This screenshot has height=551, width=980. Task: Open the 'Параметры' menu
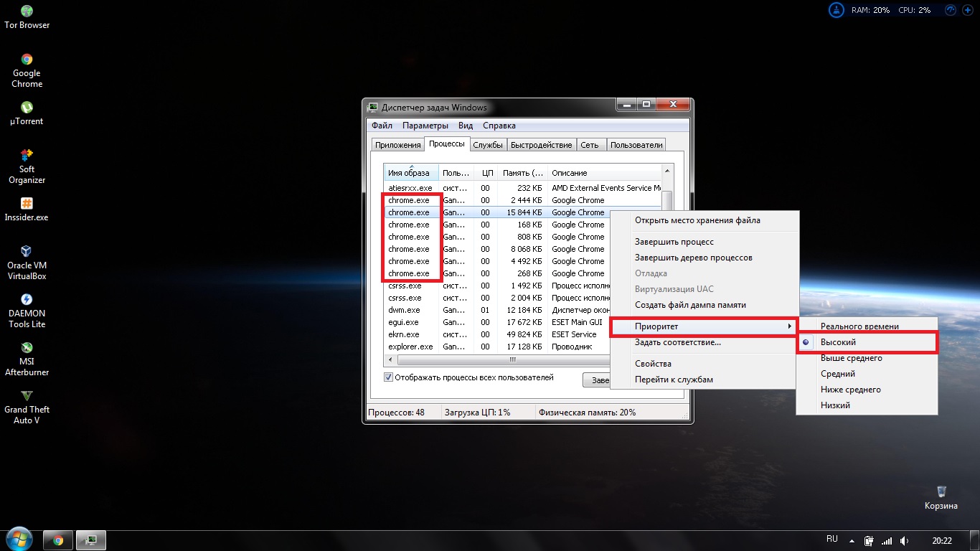tap(425, 126)
